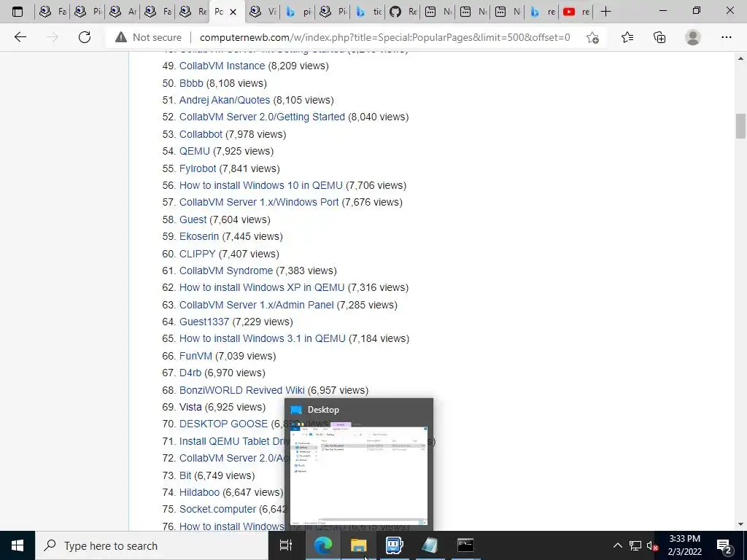Open CollabVM Server 1.x/Admin Panel link
The image size is (747, 560).
point(256,305)
